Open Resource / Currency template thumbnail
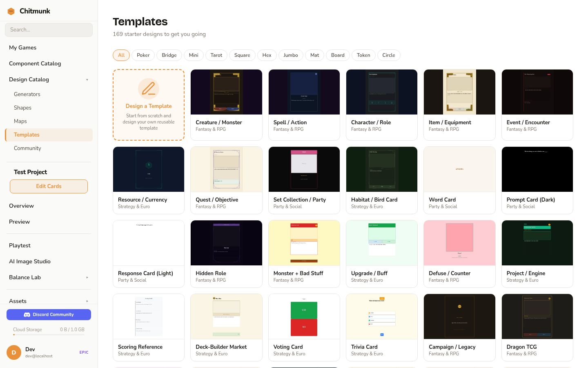The height and width of the screenshot is (368, 588). pos(149,169)
